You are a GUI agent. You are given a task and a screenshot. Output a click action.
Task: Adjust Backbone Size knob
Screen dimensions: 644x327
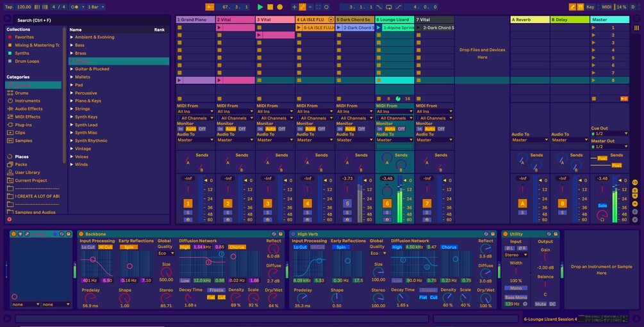[x=166, y=271]
